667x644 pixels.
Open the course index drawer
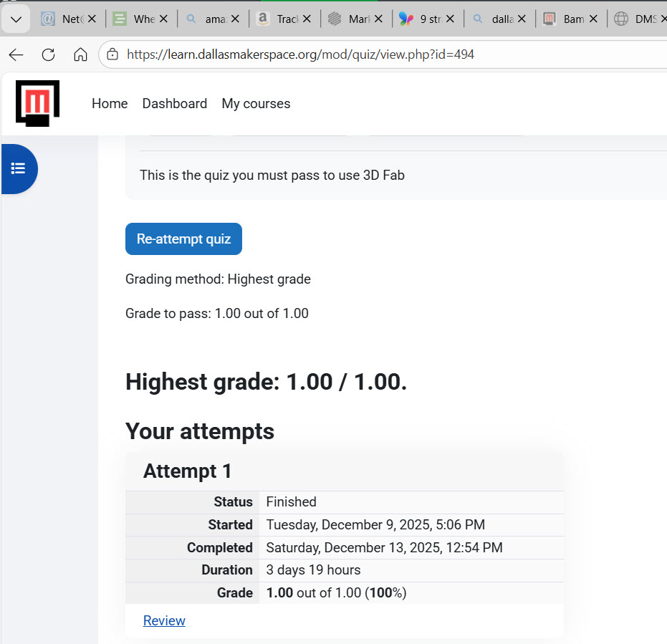click(19, 169)
